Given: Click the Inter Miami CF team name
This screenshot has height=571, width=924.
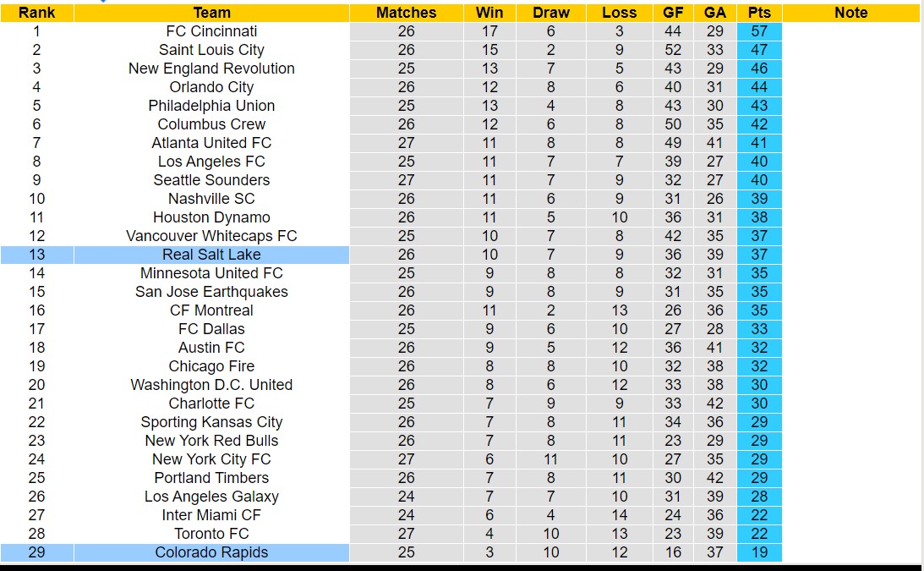Looking at the screenshot, I should (211, 515).
